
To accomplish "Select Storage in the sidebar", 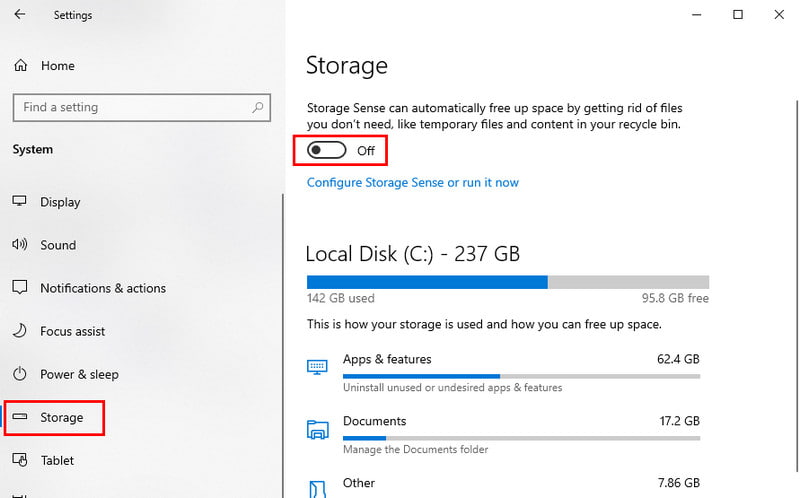I will click(x=61, y=417).
